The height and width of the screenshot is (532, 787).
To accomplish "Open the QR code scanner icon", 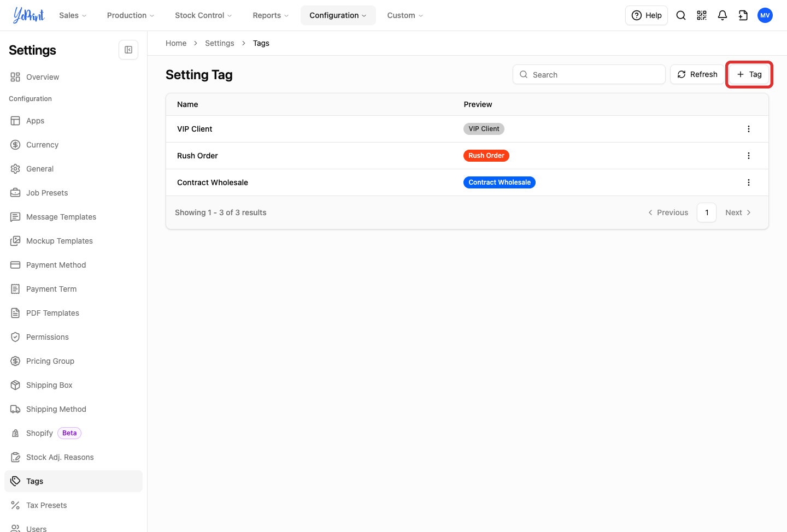I will pyautogui.click(x=702, y=15).
